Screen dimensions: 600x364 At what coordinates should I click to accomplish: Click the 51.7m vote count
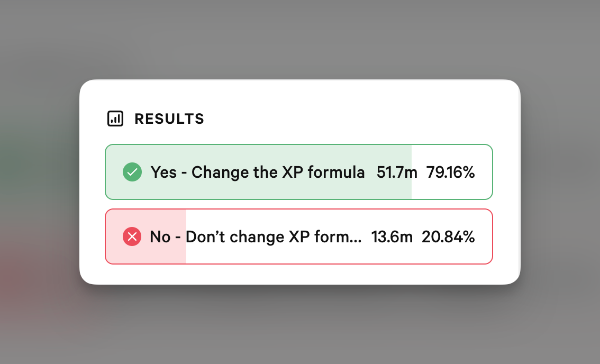tap(397, 172)
